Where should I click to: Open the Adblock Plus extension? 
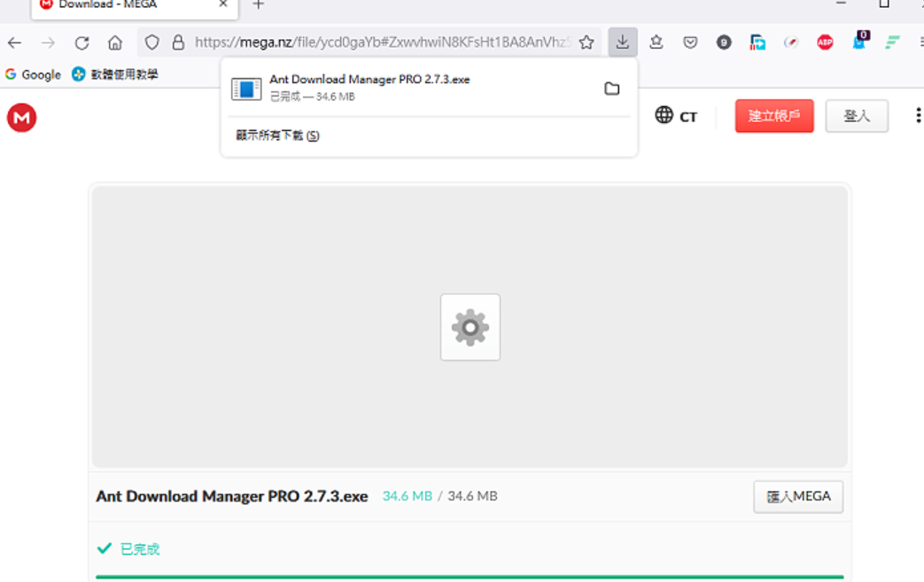click(825, 43)
